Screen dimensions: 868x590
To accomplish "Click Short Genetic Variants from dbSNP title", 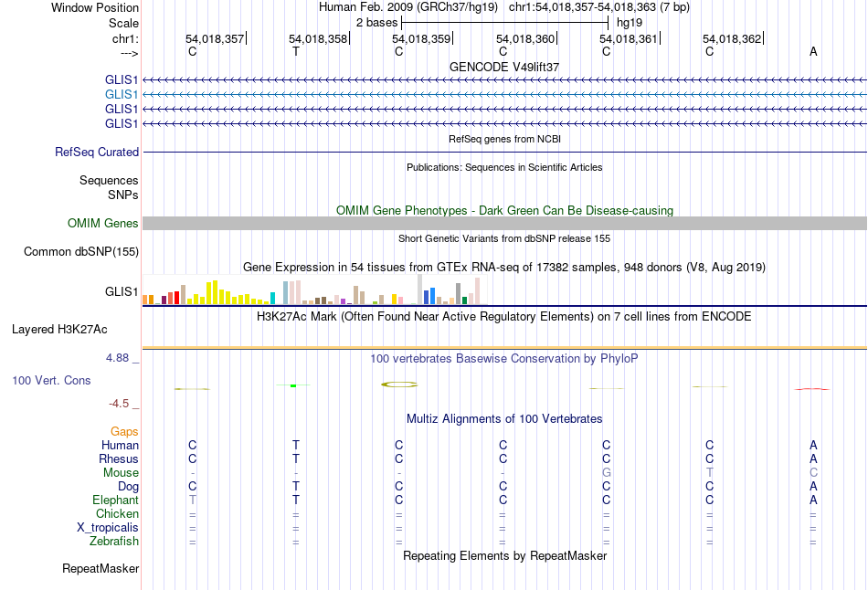I will pyautogui.click(x=504, y=238).
